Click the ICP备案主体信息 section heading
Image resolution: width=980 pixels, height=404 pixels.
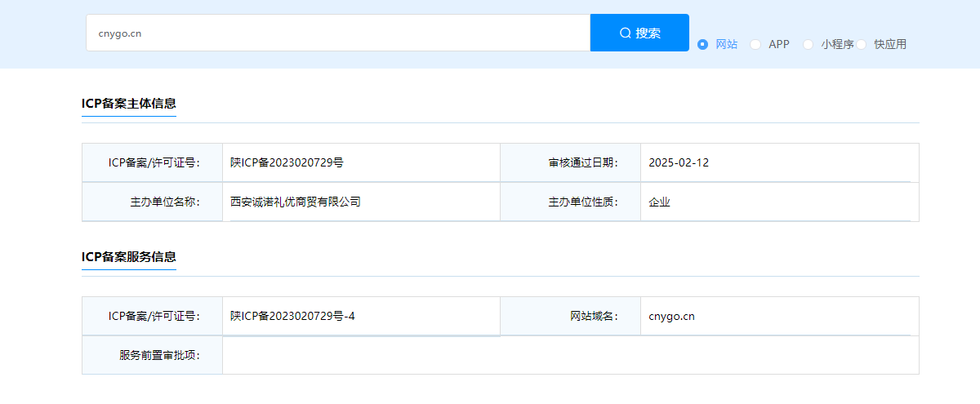[x=129, y=103]
